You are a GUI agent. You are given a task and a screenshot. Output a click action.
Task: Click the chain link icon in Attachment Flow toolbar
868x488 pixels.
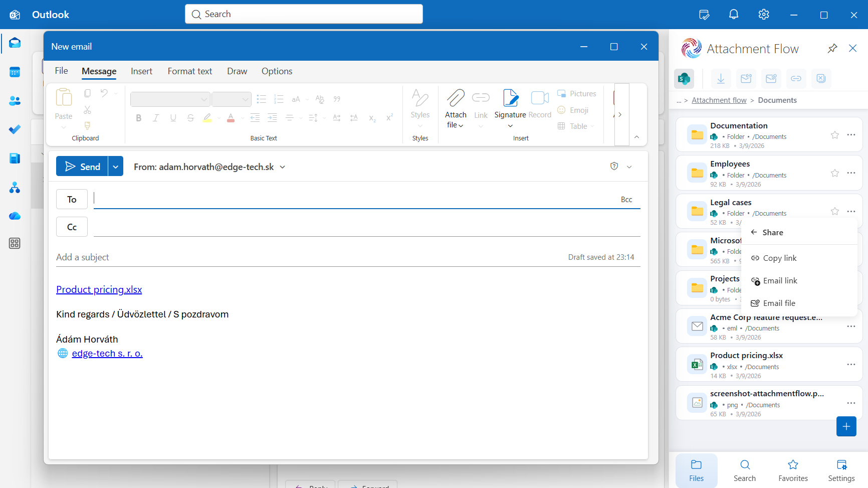pyautogui.click(x=796, y=78)
